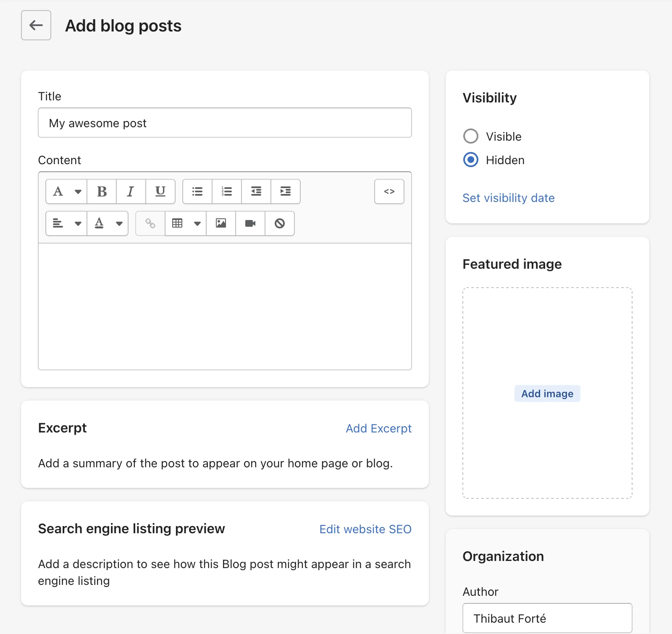The image size is (672, 634).
Task: Click the Author field Thibaut Forté
Action: click(547, 618)
